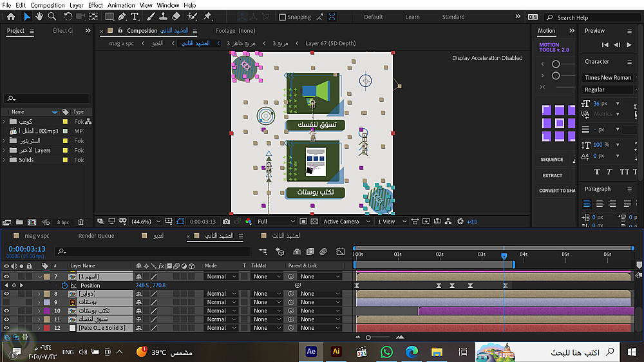Switch to the Render Queue tab
The height and width of the screenshot is (362, 644).
(96, 236)
